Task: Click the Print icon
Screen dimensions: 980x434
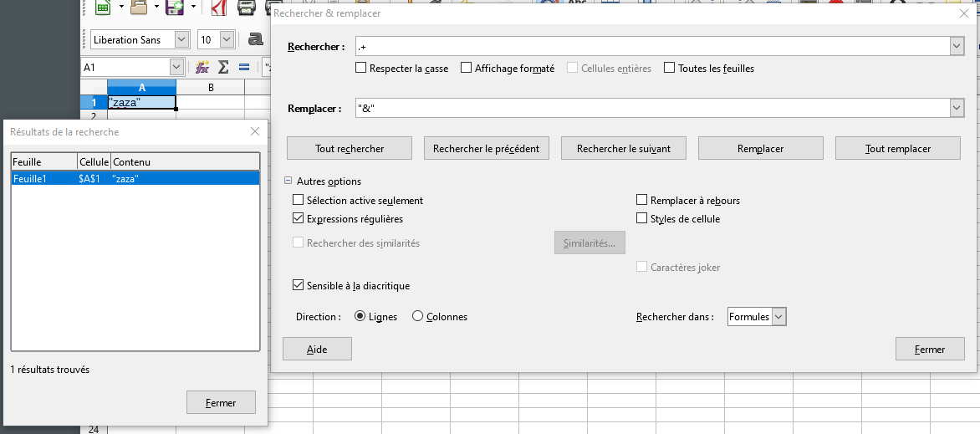Action: [x=247, y=8]
